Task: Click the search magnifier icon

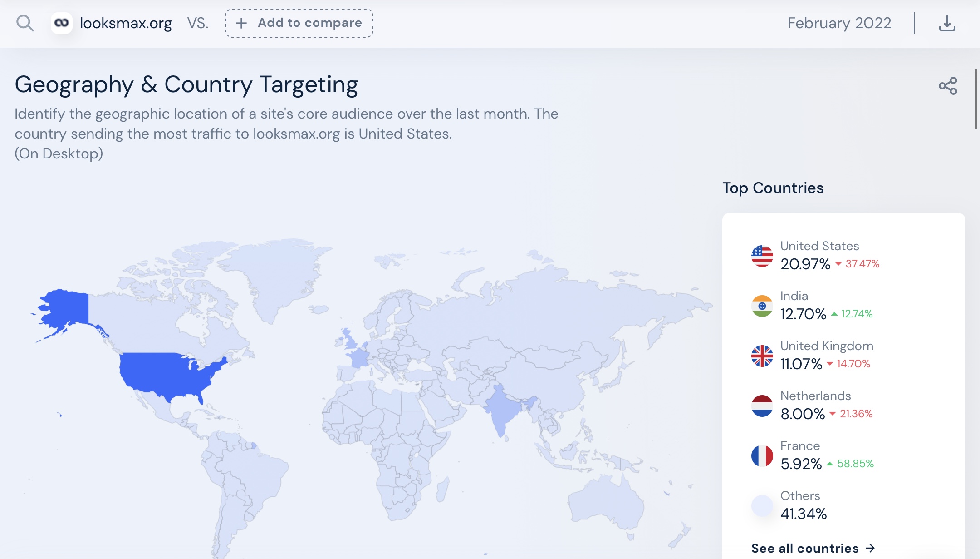Action: click(x=25, y=23)
